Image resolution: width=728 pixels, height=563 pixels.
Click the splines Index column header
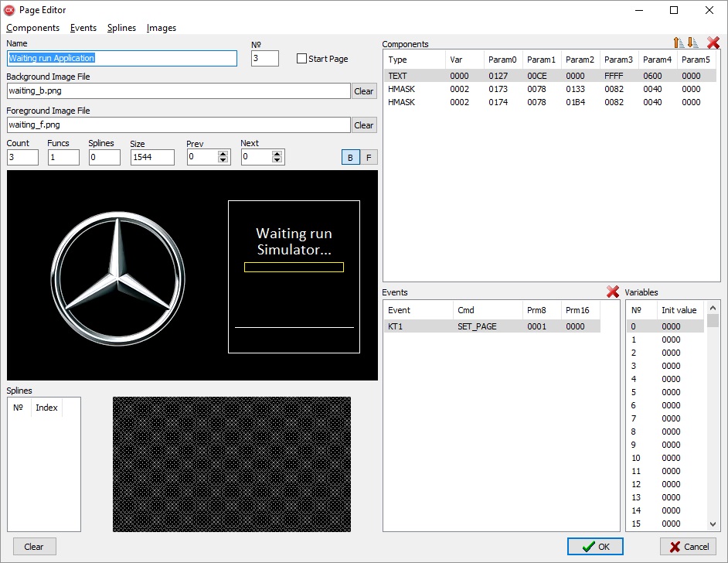[x=46, y=408]
